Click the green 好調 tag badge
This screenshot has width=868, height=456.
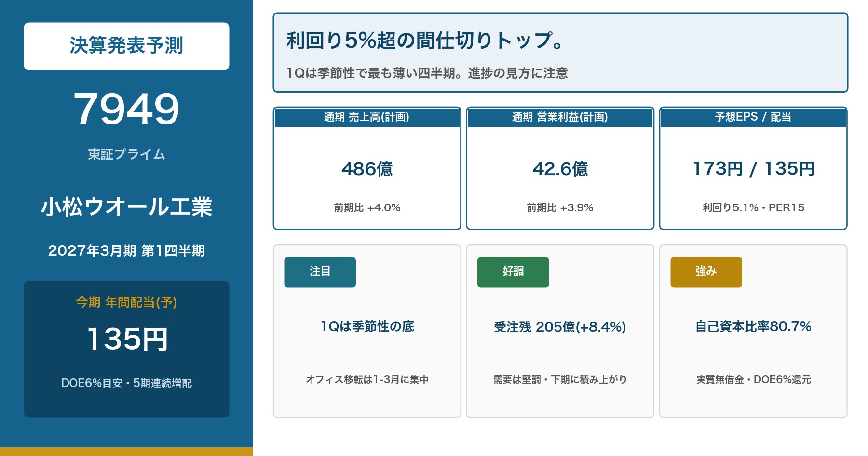513,272
